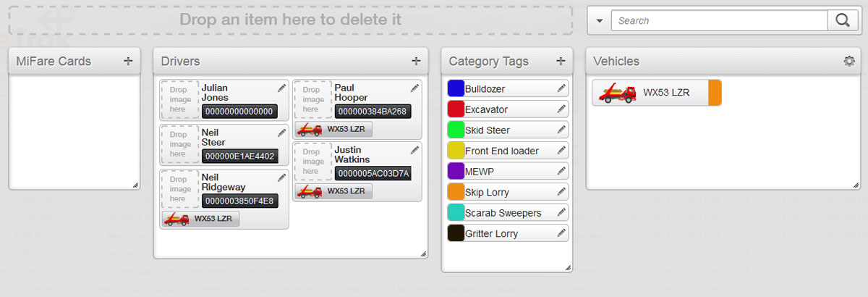Add a new driver using Drivers plus icon
The height and width of the screenshot is (297, 868).
[416, 61]
